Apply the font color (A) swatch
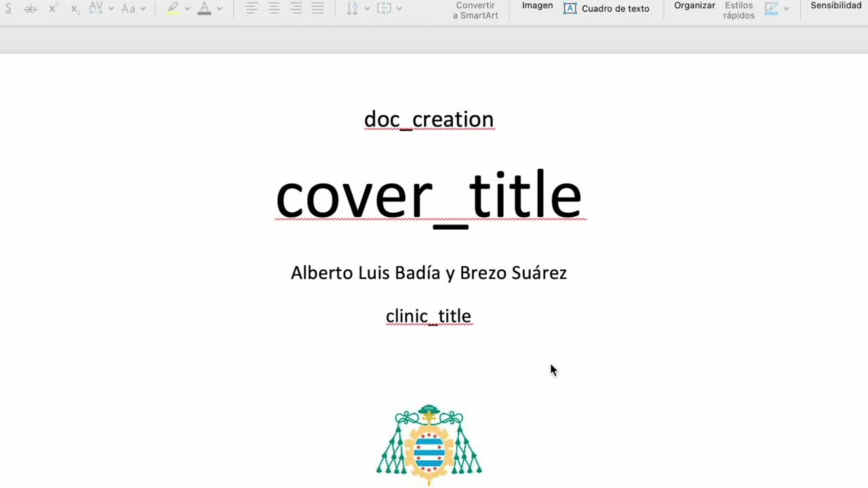 pos(204,9)
